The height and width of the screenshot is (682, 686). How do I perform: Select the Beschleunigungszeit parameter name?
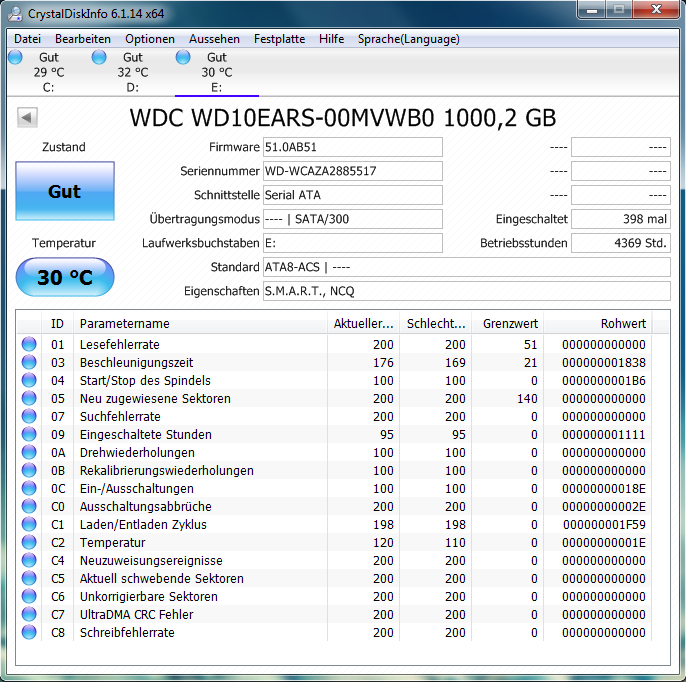pos(136,363)
